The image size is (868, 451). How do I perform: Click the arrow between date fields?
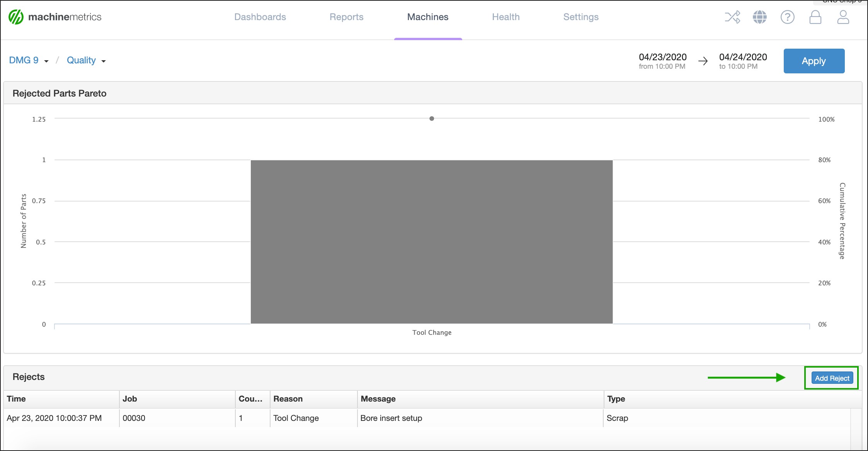(x=703, y=60)
